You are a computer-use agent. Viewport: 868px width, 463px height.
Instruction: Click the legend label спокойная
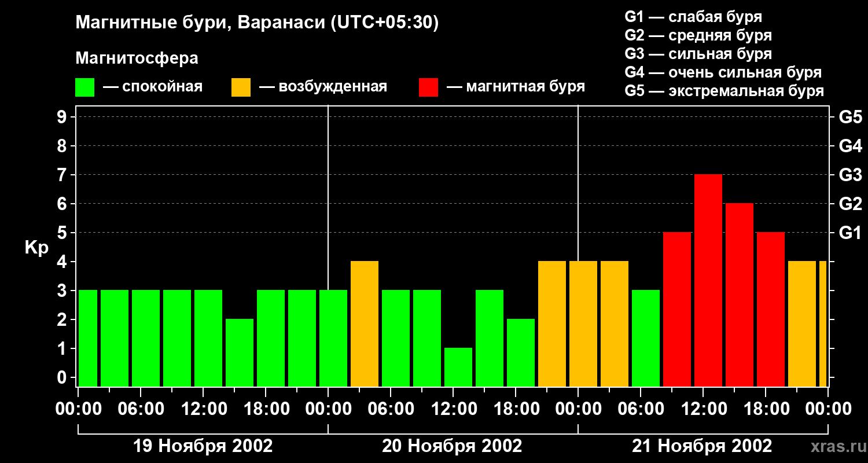[x=161, y=87]
